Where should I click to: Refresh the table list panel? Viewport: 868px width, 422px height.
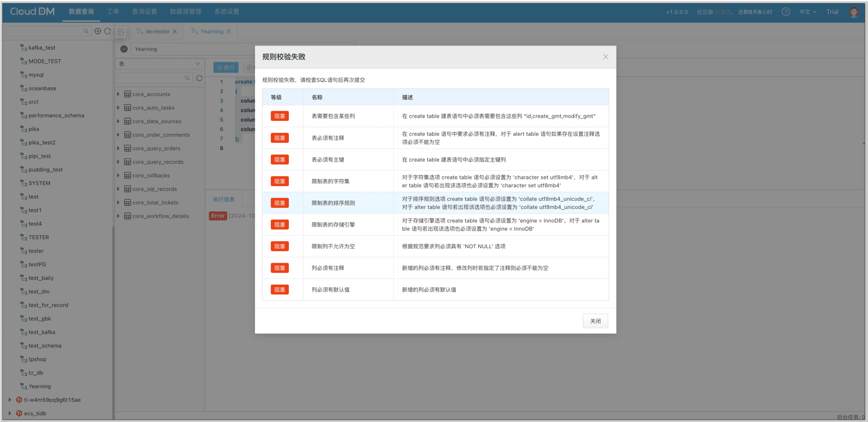199,78
